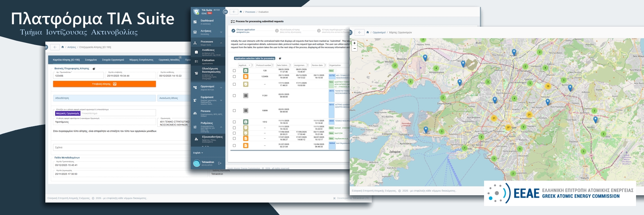Click gear icon beside Βασικές Πληροφορίες Αίτησης
644x215 pixels.
point(94,69)
